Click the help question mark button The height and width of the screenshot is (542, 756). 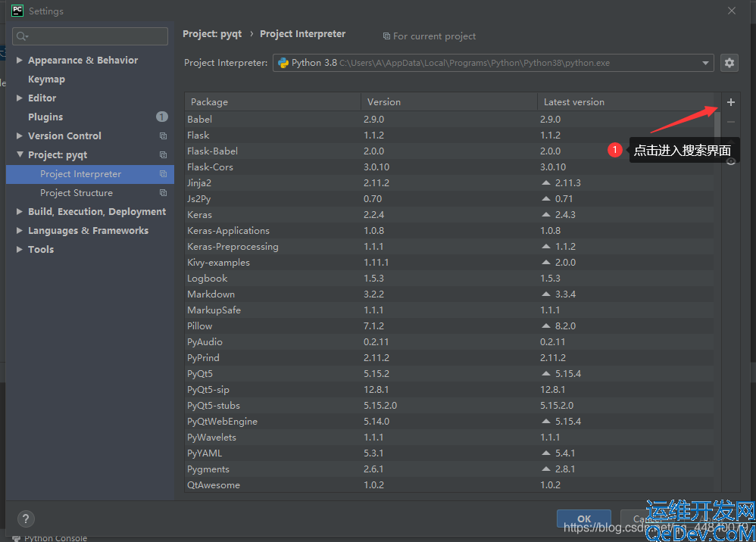tap(26, 519)
